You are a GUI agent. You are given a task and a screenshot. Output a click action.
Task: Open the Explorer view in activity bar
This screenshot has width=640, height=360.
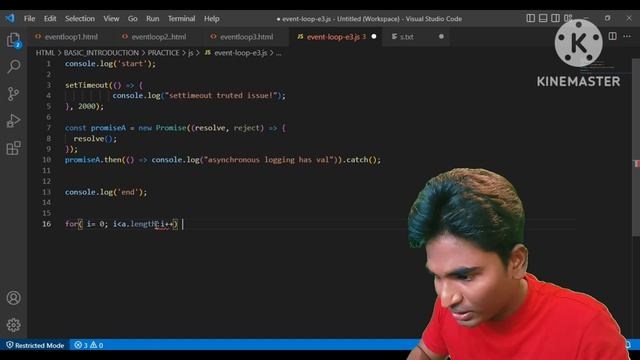[13, 40]
